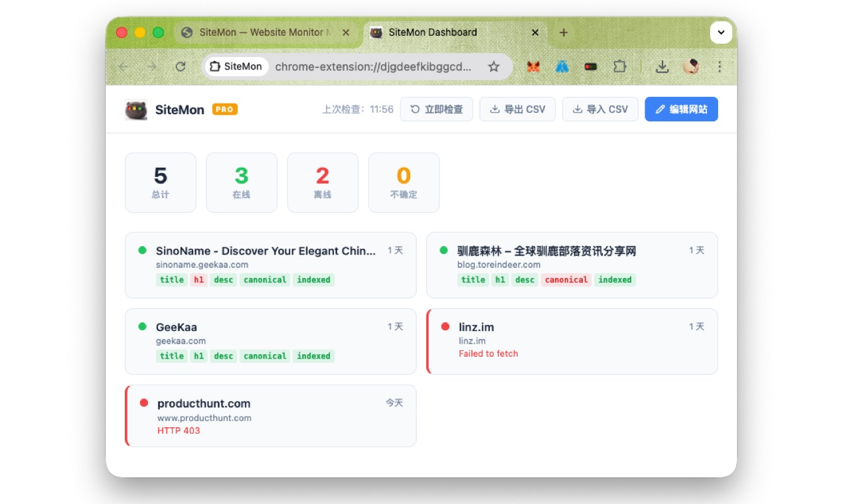Click the chrome-extension URL address field

click(x=373, y=67)
